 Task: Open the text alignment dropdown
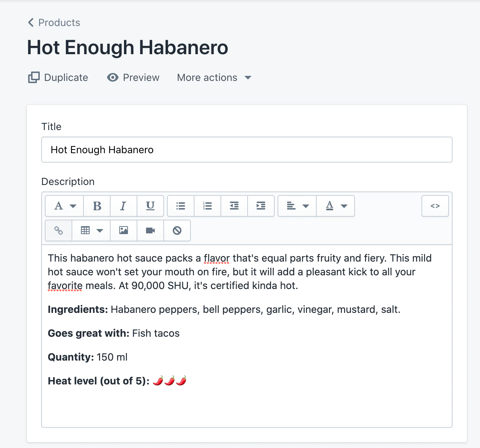point(297,206)
